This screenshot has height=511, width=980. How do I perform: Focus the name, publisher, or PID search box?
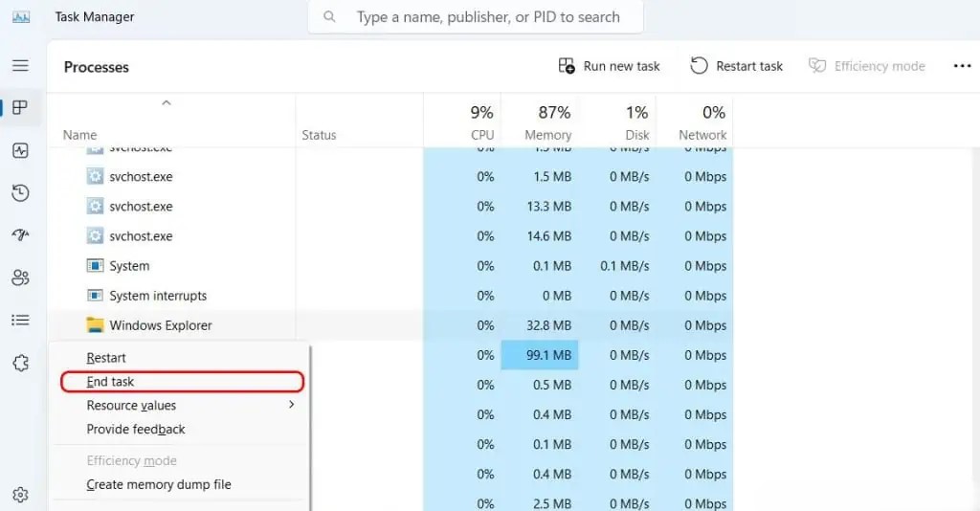coord(476,17)
